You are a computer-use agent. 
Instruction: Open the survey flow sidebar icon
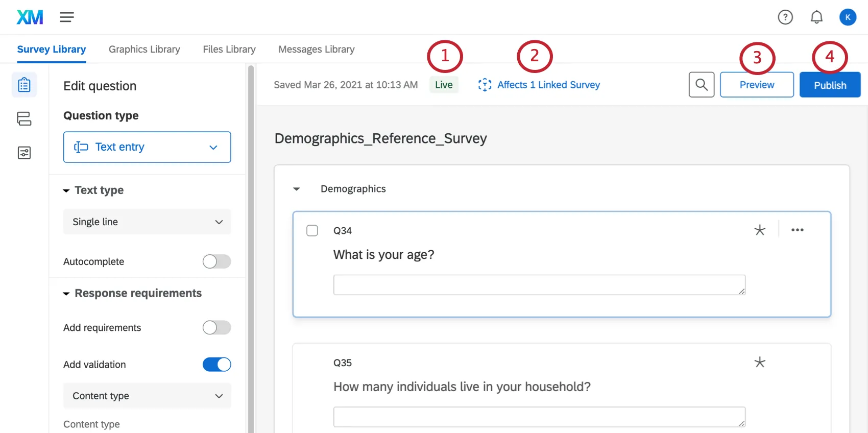pos(24,119)
